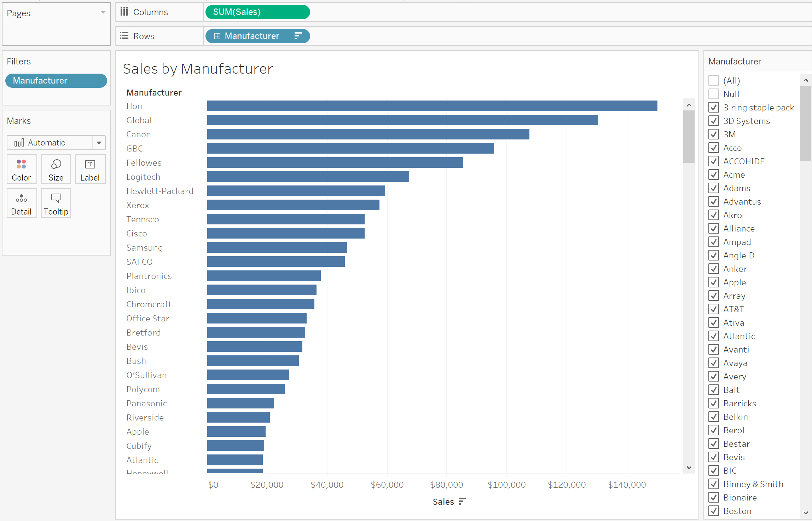Click the Sales axis sort icon
Screen dimensions: 812x521
(x=462, y=502)
